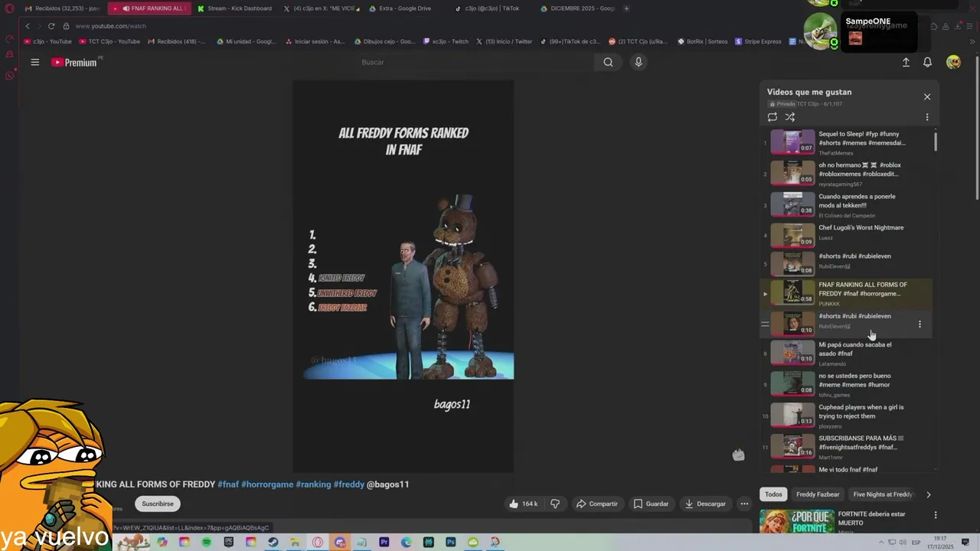
Task: Open the xc3jo - Twitch bookmark
Action: click(446, 41)
